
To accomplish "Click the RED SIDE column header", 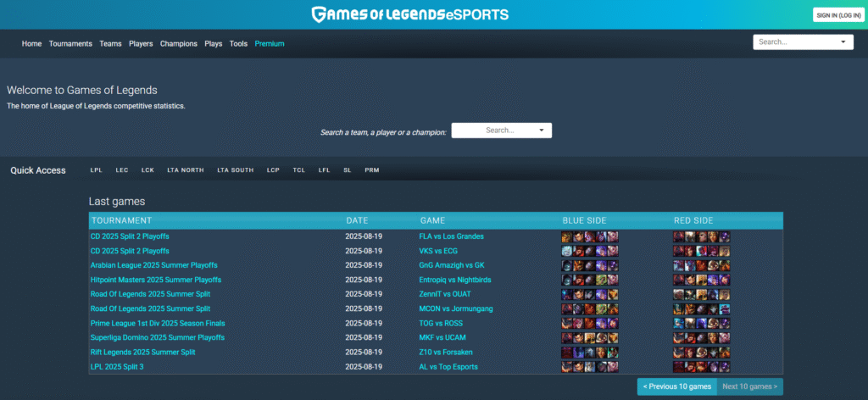I will point(693,220).
